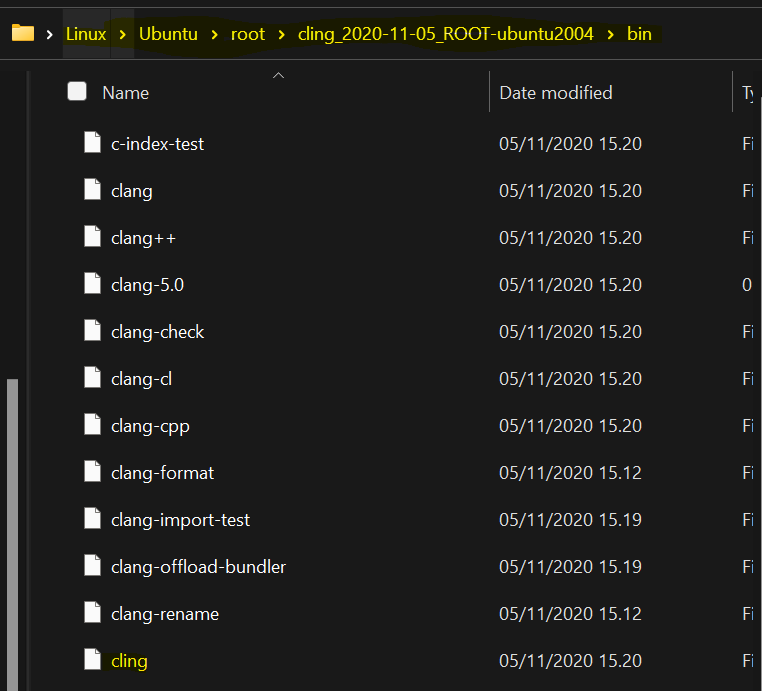Expand the chevron before bin breadcrumb
The image size is (762, 691).
tap(610, 35)
